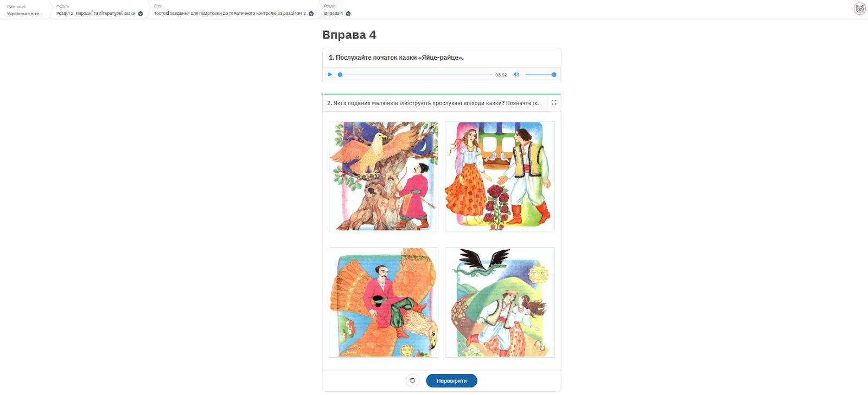Open the owl profile avatar
The image size is (868, 395).
pos(860,9)
